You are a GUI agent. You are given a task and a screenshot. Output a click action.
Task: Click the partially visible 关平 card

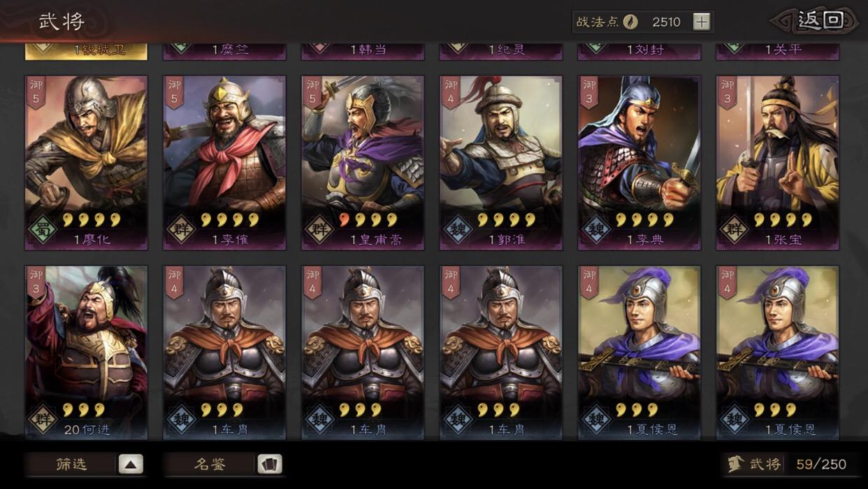pyautogui.click(x=778, y=50)
